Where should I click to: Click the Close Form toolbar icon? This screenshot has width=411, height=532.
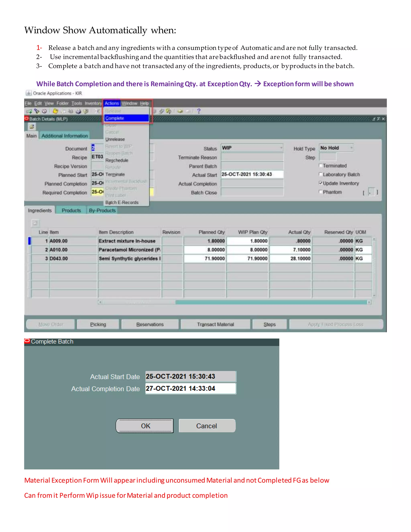click(86, 111)
